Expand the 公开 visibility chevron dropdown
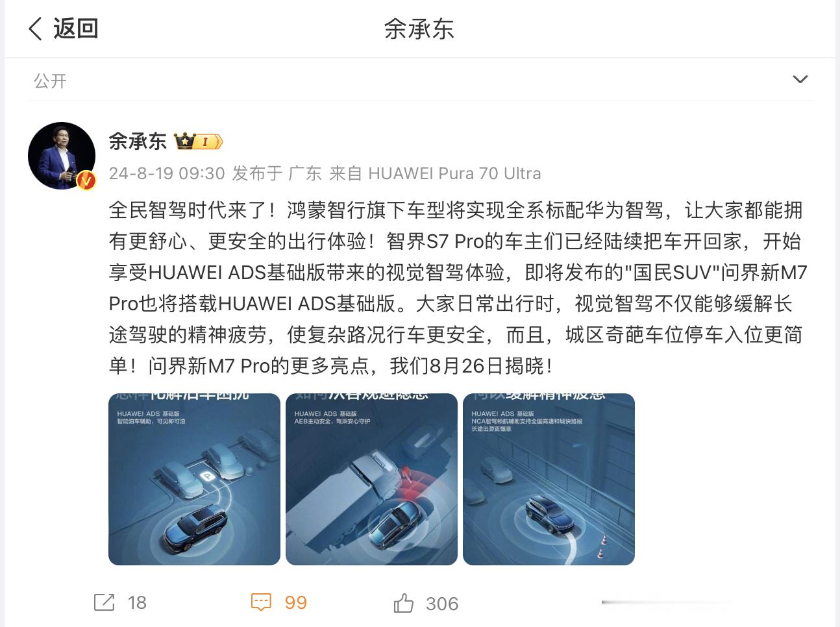 pos(800,79)
